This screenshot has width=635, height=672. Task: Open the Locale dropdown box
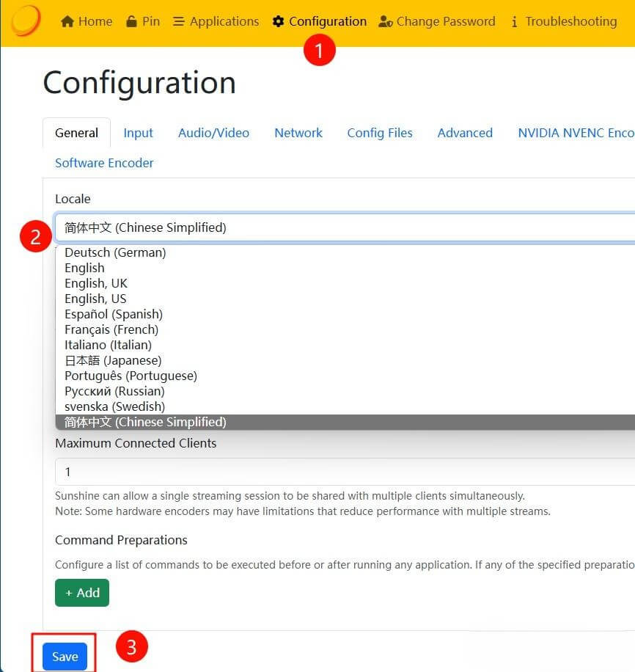[345, 227]
